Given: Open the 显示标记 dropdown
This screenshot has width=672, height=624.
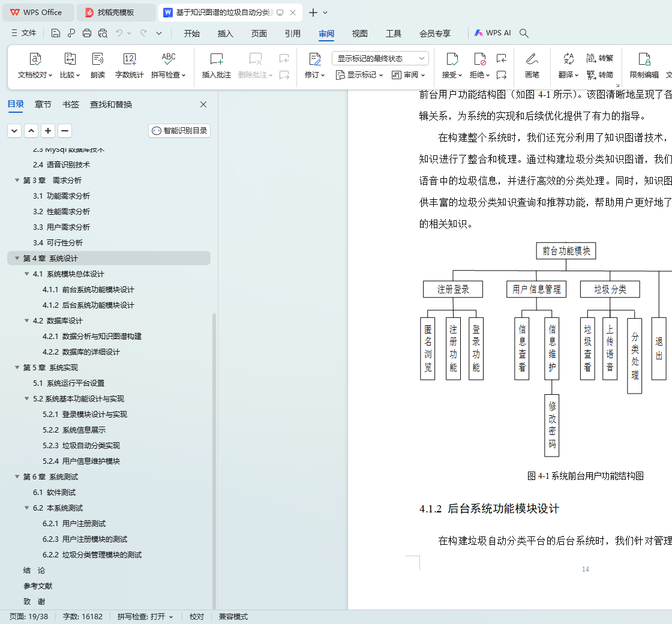Looking at the screenshot, I should click(x=359, y=75).
